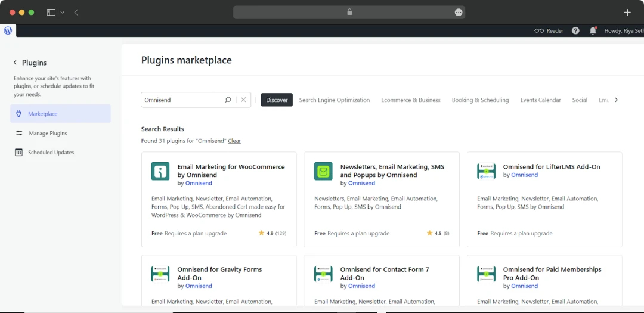Viewport: 644px width, 313px height.
Task: Click the Scheduled Updates calendar icon
Action: [19, 153]
